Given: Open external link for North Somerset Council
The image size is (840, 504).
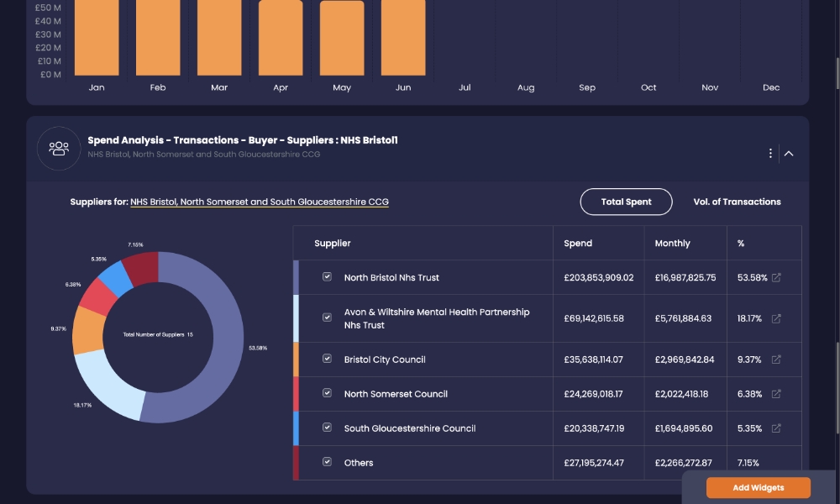Looking at the screenshot, I should [776, 394].
